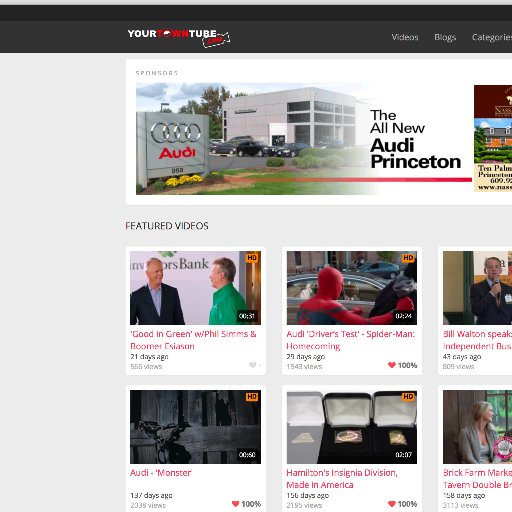The width and height of the screenshot is (512, 512).
Task: Open Hamilton's Insignia Division title link
Action: 342,479
